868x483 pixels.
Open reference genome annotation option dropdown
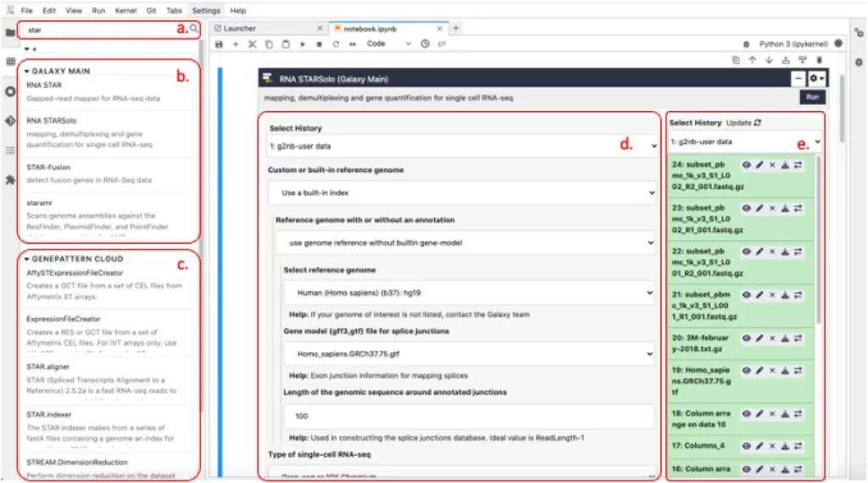466,242
